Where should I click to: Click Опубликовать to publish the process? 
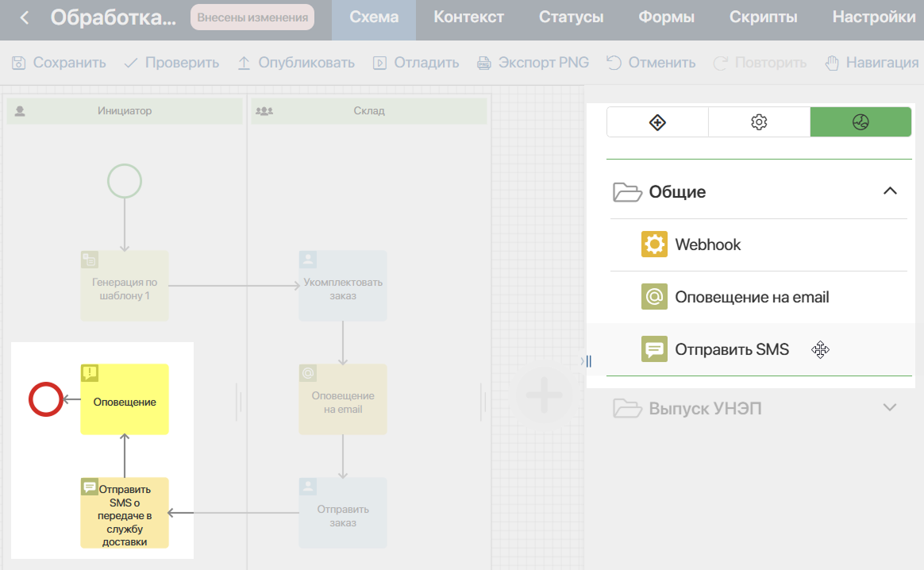pyautogui.click(x=296, y=63)
